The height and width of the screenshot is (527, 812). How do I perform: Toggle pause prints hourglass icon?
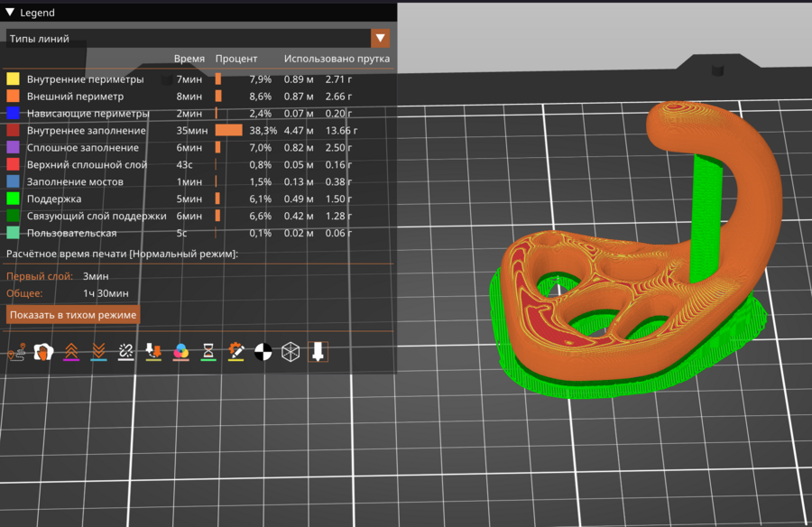point(208,352)
